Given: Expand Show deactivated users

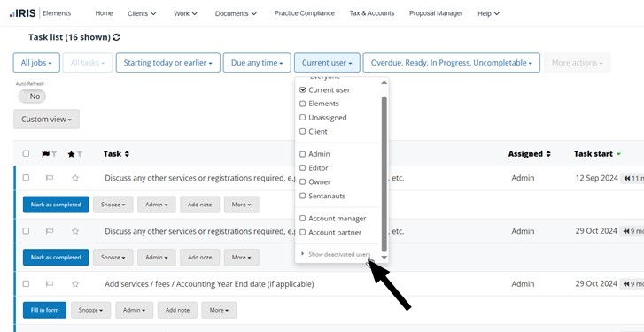Looking at the screenshot, I should pos(336,254).
